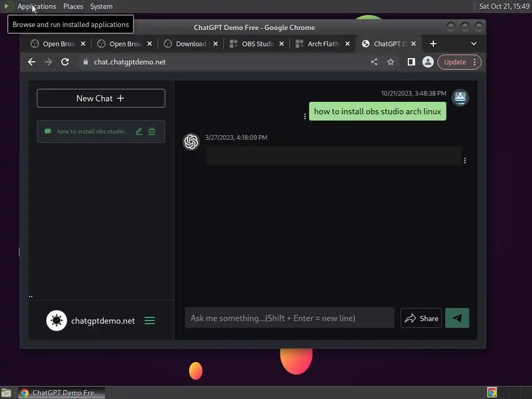Close the second Open Broa tab
Screen dimensions: 532x399
pyautogui.click(x=150, y=44)
